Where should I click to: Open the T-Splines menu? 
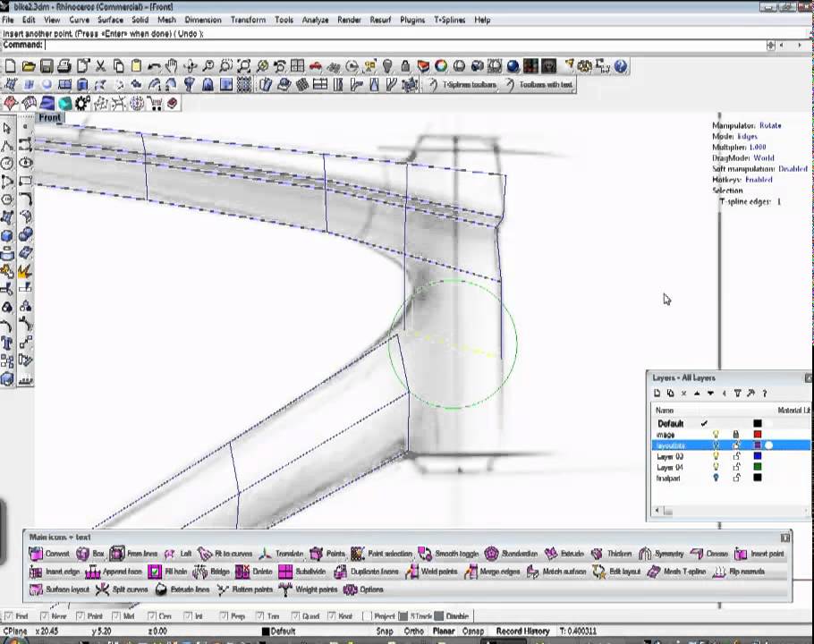(x=450, y=20)
